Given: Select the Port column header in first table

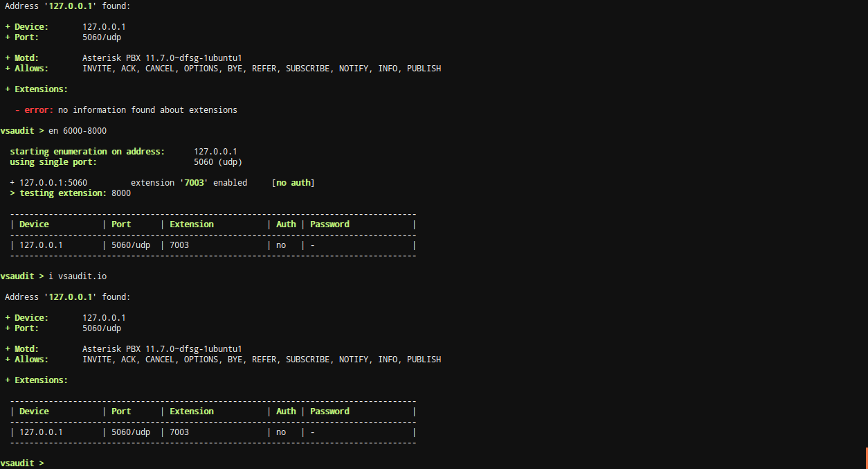Looking at the screenshot, I should pyautogui.click(x=120, y=224).
